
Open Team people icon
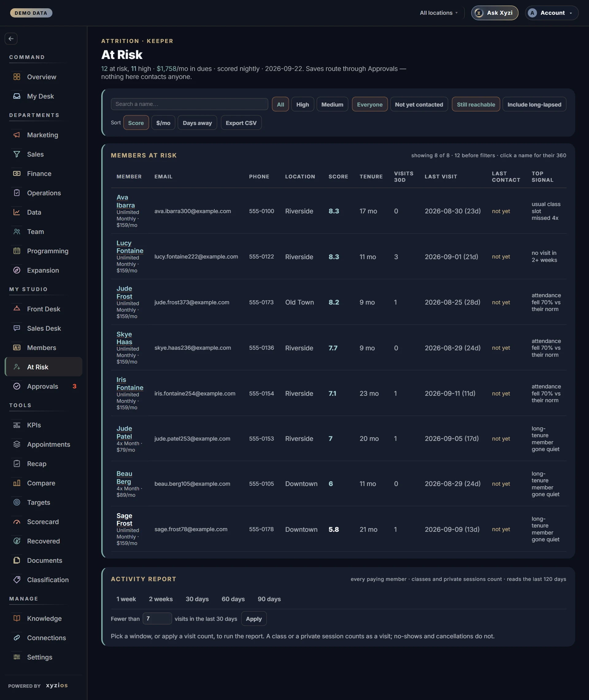tap(17, 231)
